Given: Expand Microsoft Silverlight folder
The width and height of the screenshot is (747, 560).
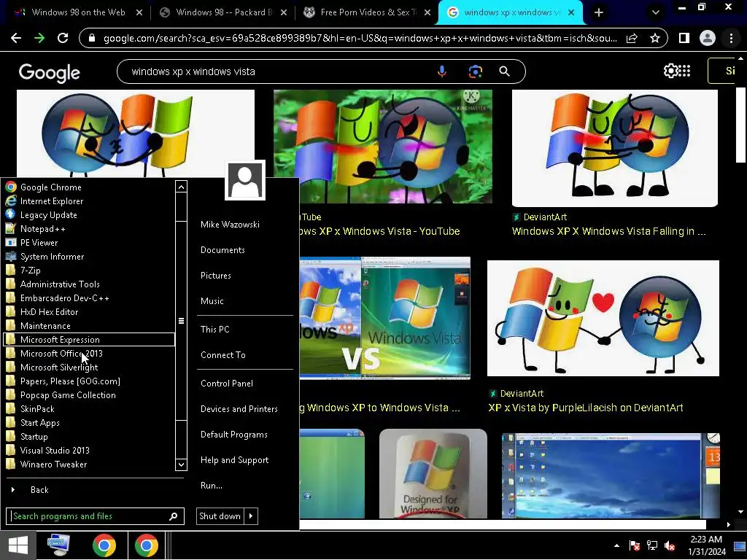Looking at the screenshot, I should pos(90,367).
